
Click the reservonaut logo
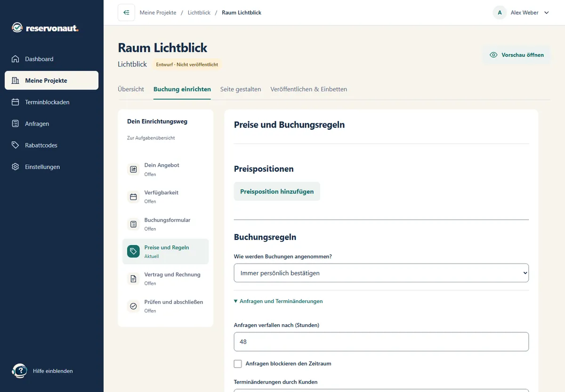pyautogui.click(x=45, y=28)
